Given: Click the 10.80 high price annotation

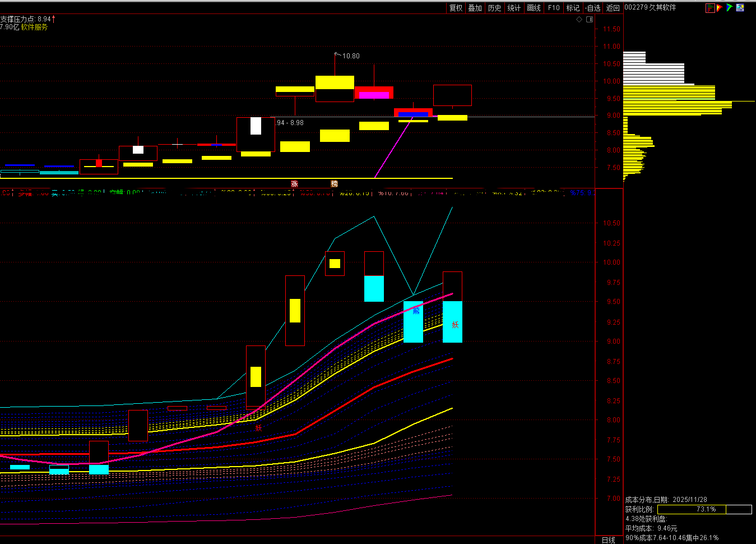Looking at the screenshot, I should pos(351,56).
